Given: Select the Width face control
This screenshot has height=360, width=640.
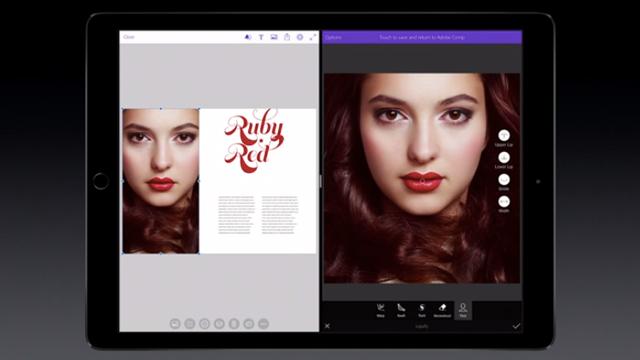Looking at the screenshot, I should [504, 202].
